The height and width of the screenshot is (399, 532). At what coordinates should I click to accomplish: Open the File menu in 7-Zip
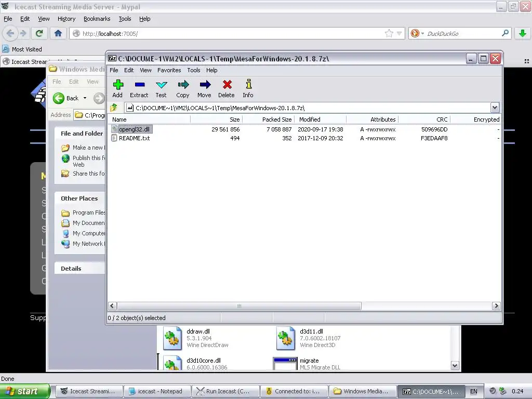114,70
